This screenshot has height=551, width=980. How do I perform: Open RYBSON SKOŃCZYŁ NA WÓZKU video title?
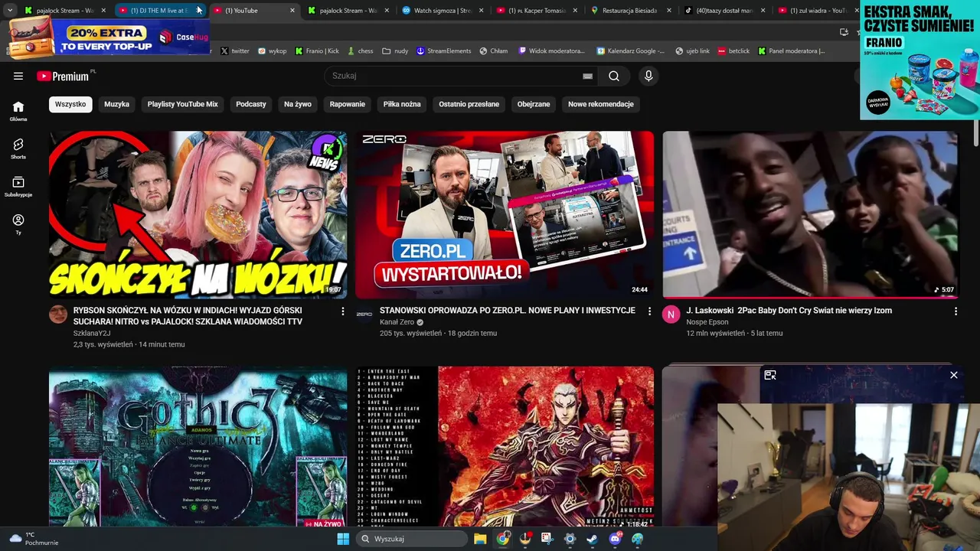pyautogui.click(x=188, y=316)
